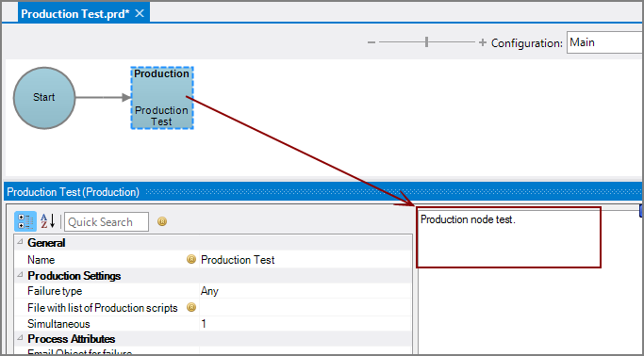Edit the Name value Production Test
This screenshot has height=356, width=644.
[305, 260]
